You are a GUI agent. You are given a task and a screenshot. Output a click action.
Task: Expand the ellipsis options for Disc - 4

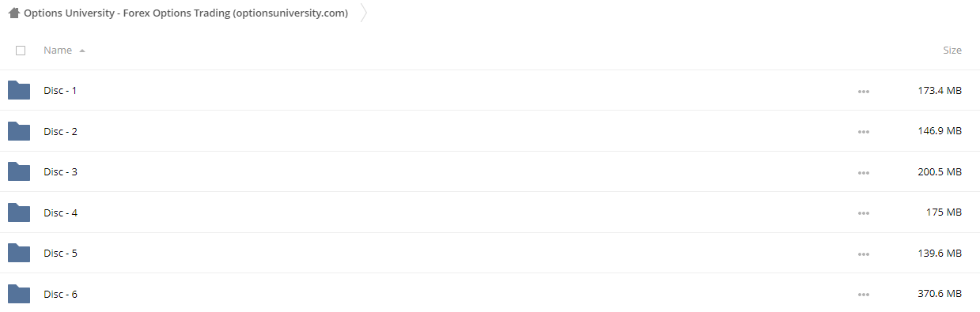click(863, 213)
